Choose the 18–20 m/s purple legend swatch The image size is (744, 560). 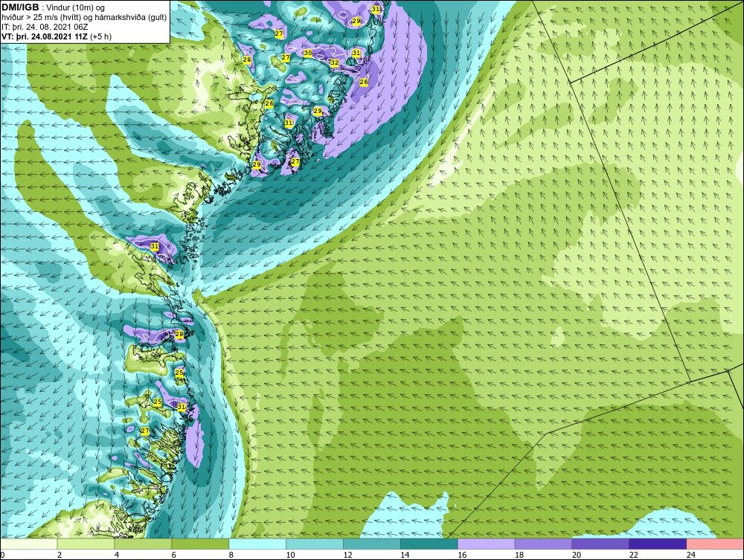543,544
